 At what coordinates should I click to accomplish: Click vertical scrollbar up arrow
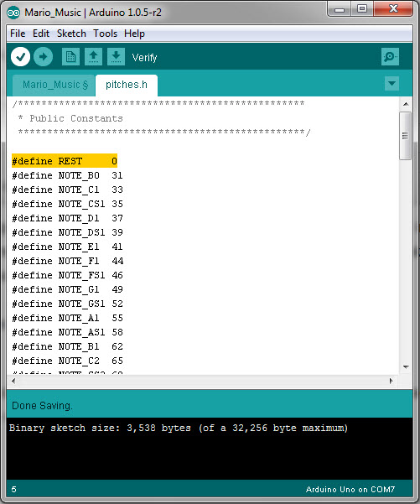click(x=406, y=104)
